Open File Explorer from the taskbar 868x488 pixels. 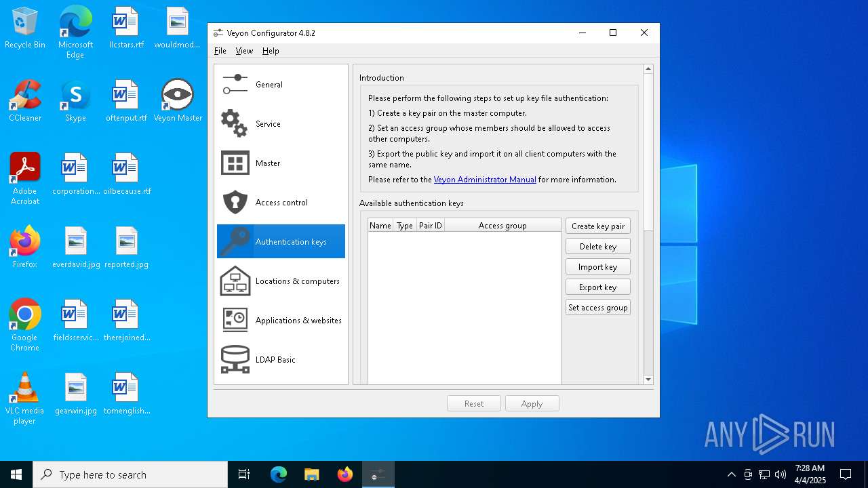312,474
